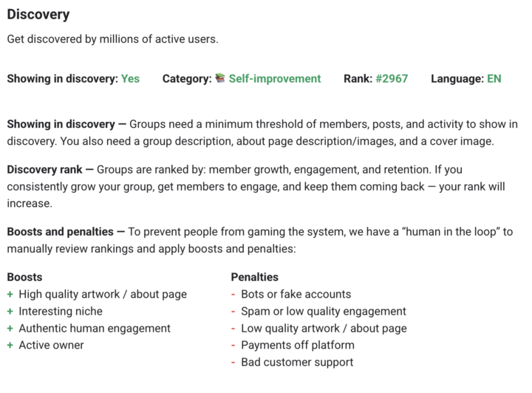The image size is (532, 393).
Task: Click the plus icon next to Interesting niche
Action: 10,311
